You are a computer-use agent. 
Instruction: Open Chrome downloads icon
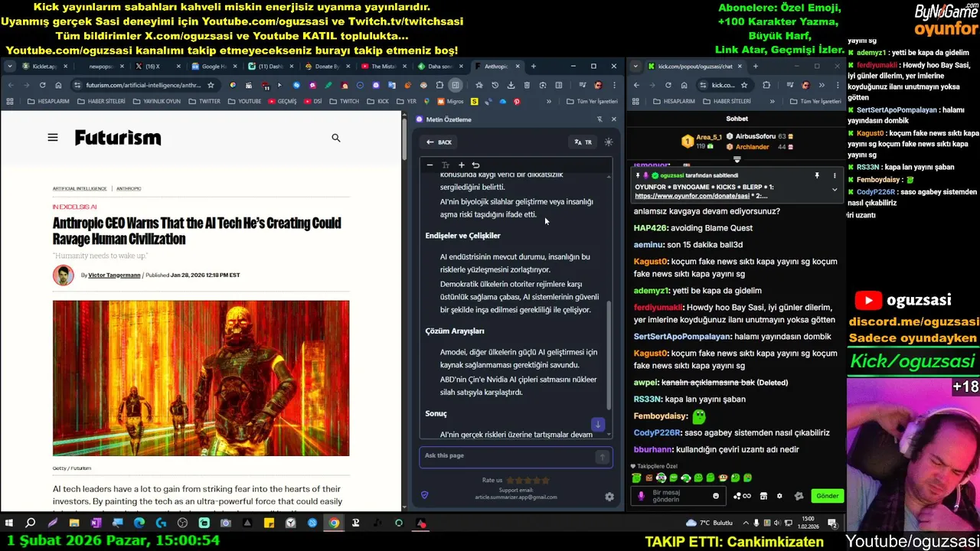click(511, 85)
